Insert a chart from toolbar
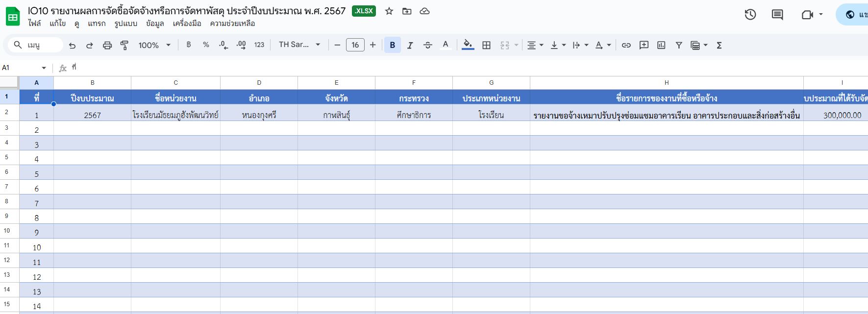 coord(661,45)
